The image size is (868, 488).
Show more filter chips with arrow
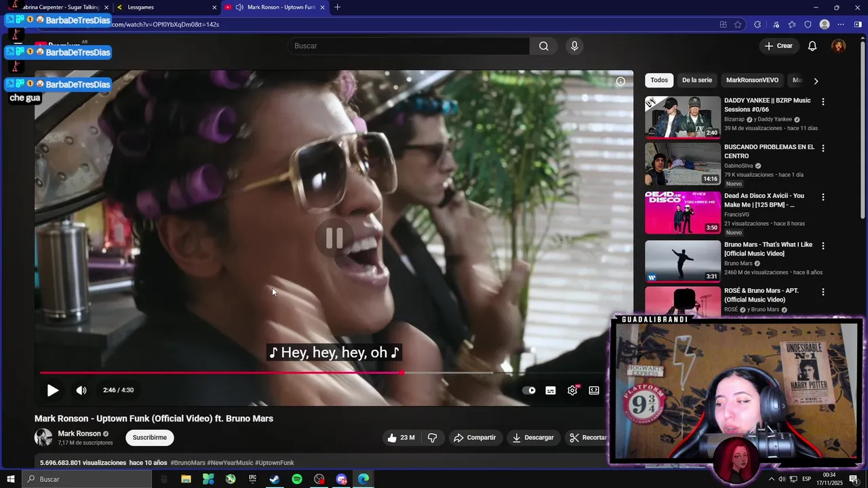816,81
